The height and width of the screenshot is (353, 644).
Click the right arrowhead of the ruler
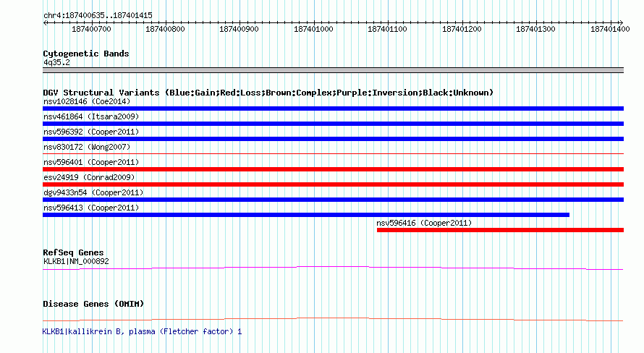coord(622,23)
